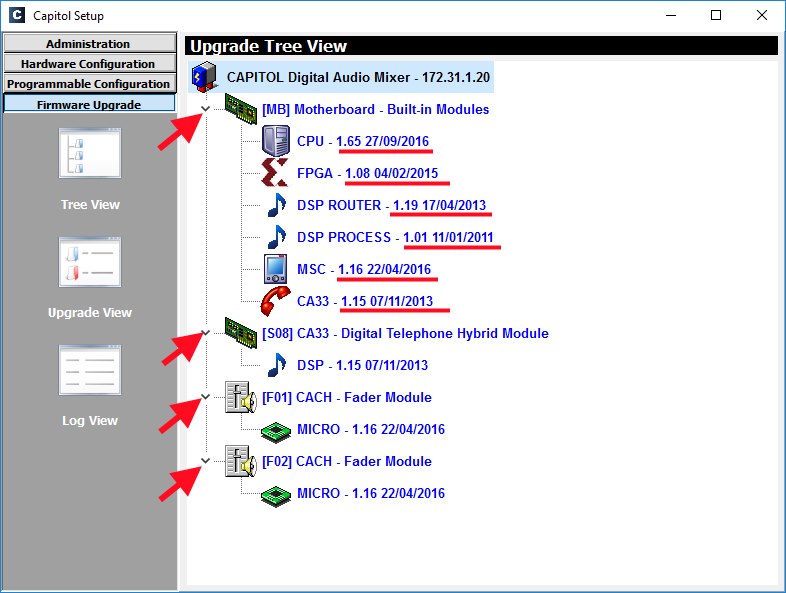
Task: Select the [MB] Motherboard - Built-in Modules row
Action: point(375,109)
